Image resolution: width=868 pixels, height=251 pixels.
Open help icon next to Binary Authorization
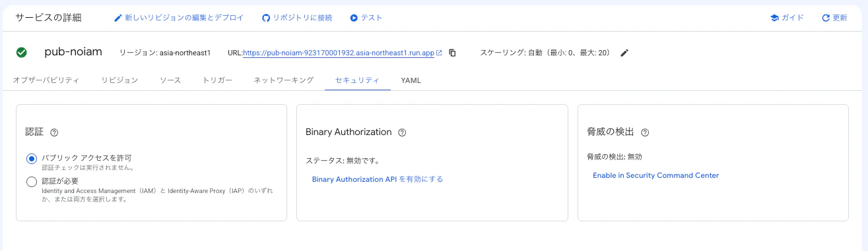coord(402,132)
